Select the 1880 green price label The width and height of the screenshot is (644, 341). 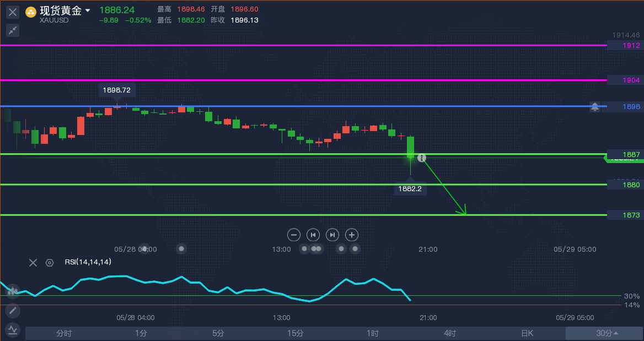coord(625,185)
